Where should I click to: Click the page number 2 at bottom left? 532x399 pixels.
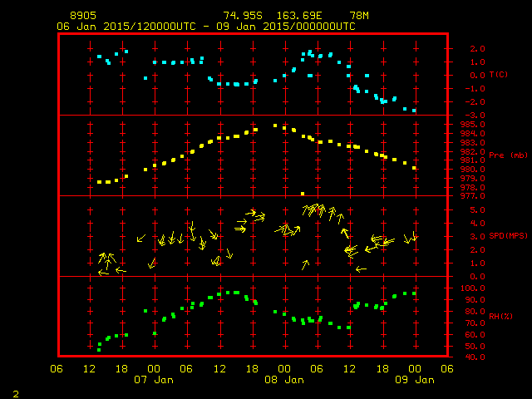(16, 394)
